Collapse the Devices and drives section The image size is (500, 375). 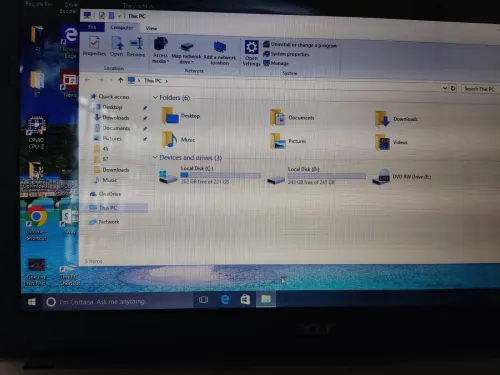pos(155,157)
